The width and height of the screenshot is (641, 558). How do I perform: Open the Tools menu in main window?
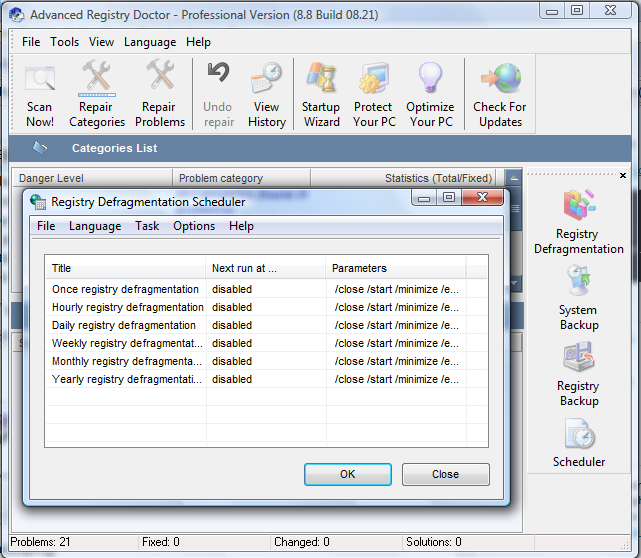point(65,42)
